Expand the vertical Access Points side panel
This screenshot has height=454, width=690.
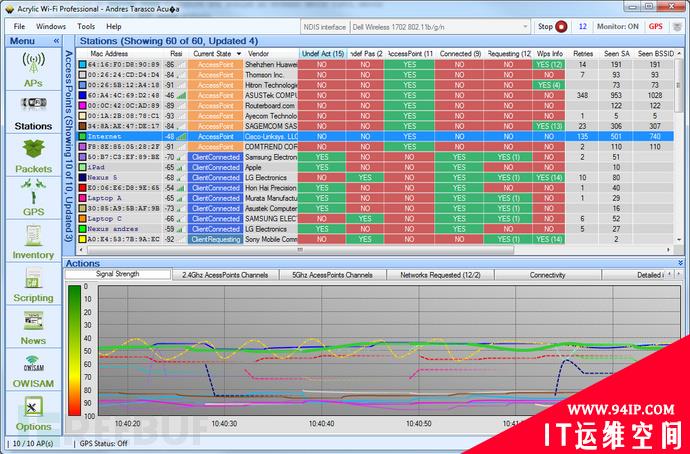point(69,146)
